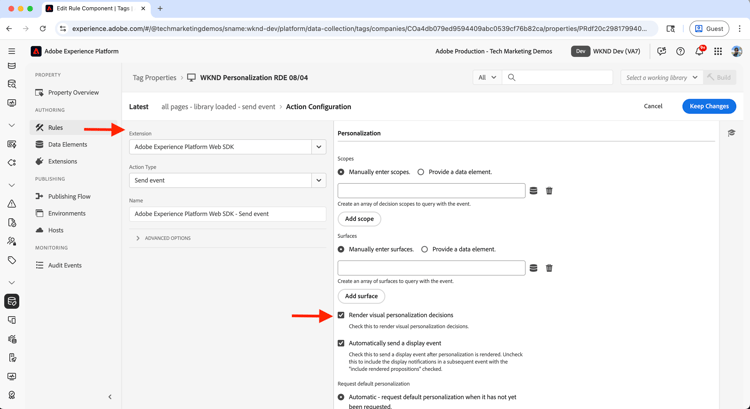Image resolution: width=750 pixels, height=409 pixels.
Task: Click the bottom-most left rail icon
Action: [x=12, y=395]
